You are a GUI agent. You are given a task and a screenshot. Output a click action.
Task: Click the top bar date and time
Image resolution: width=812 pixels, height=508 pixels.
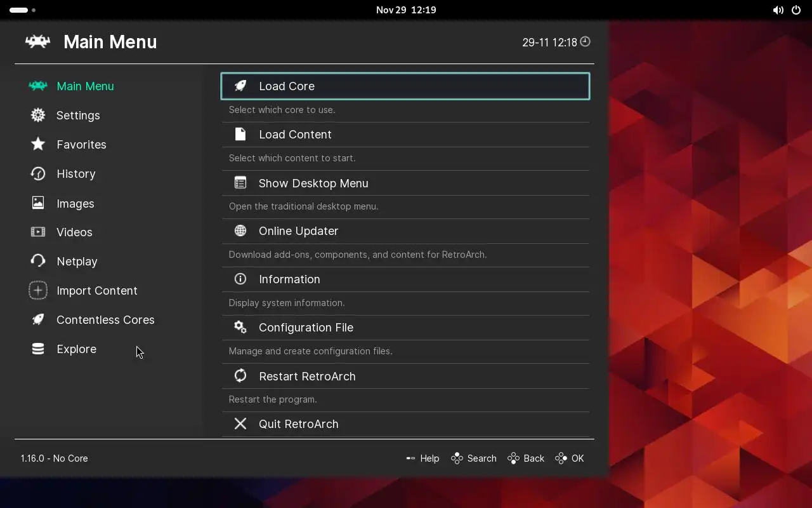point(406,10)
